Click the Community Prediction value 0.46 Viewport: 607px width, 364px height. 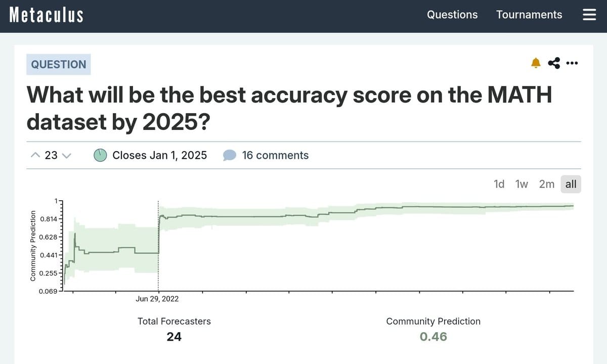[433, 337]
